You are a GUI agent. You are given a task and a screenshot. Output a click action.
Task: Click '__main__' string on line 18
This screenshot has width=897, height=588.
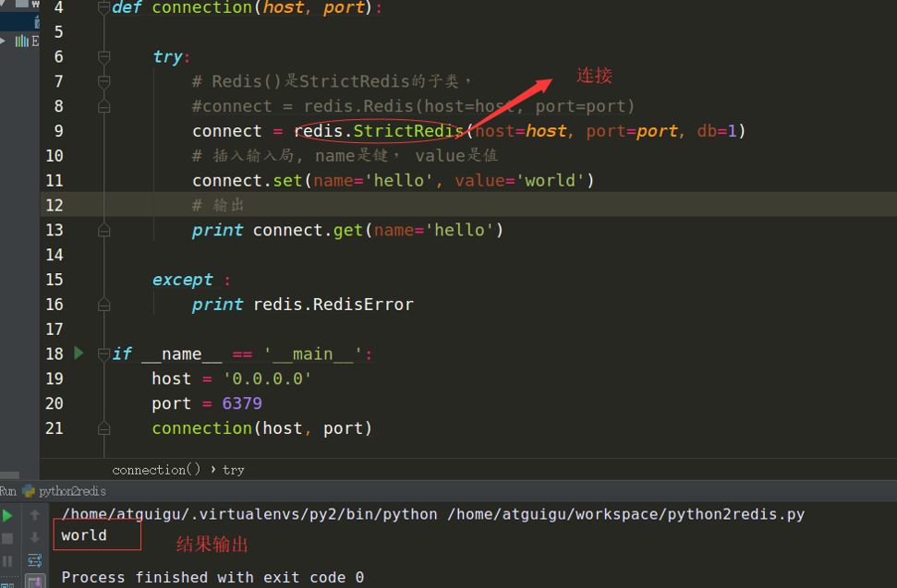point(313,354)
